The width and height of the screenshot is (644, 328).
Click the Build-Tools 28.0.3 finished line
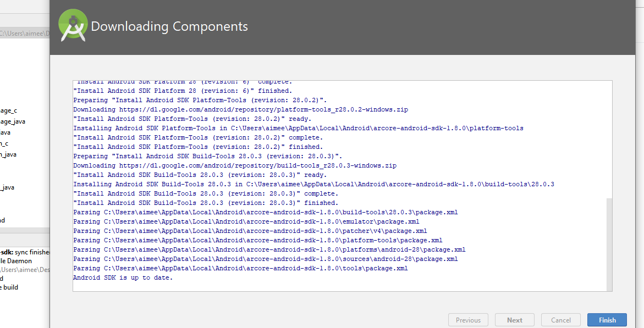(x=206, y=203)
